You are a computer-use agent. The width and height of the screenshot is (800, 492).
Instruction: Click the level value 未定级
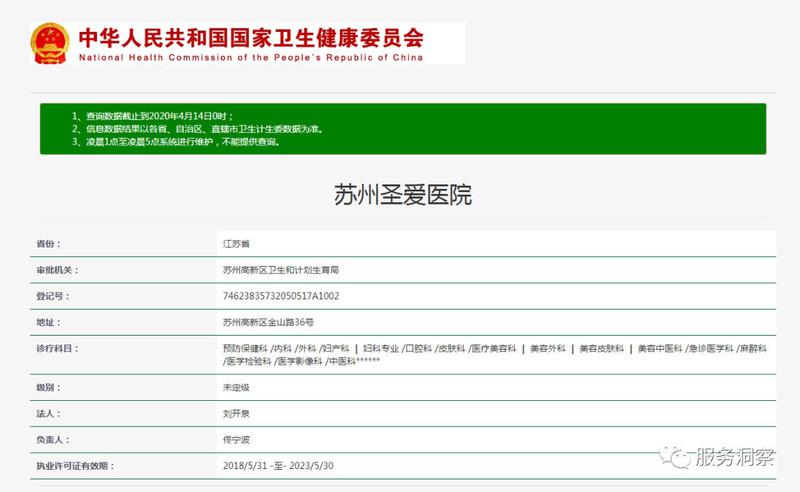pos(236,387)
